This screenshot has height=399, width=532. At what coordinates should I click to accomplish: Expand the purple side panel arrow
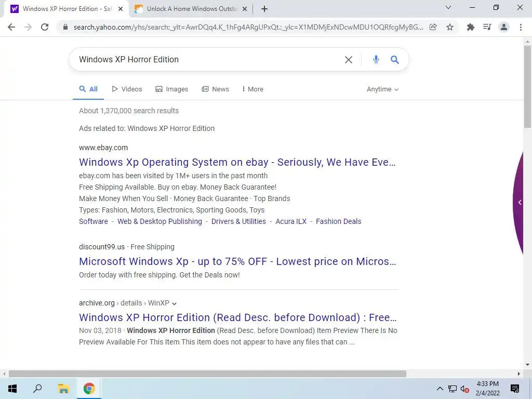click(x=520, y=203)
